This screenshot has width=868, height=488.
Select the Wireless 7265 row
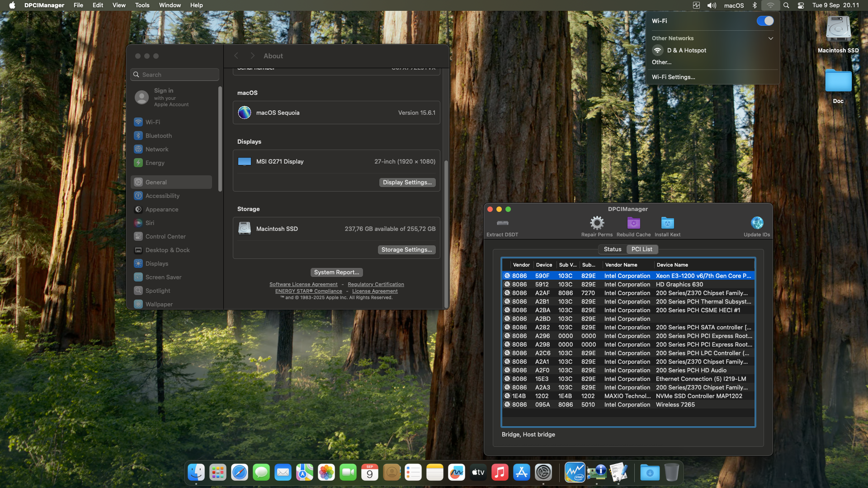[628, 405]
